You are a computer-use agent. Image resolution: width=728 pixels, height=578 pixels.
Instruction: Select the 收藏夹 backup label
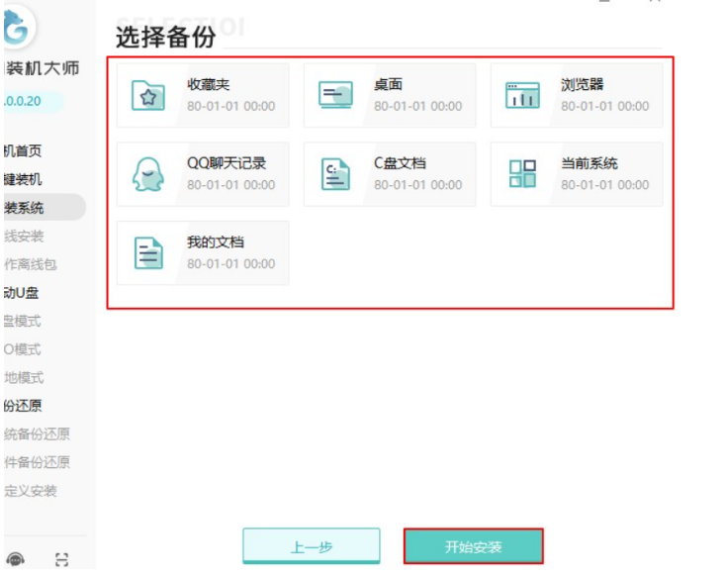click(x=209, y=84)
